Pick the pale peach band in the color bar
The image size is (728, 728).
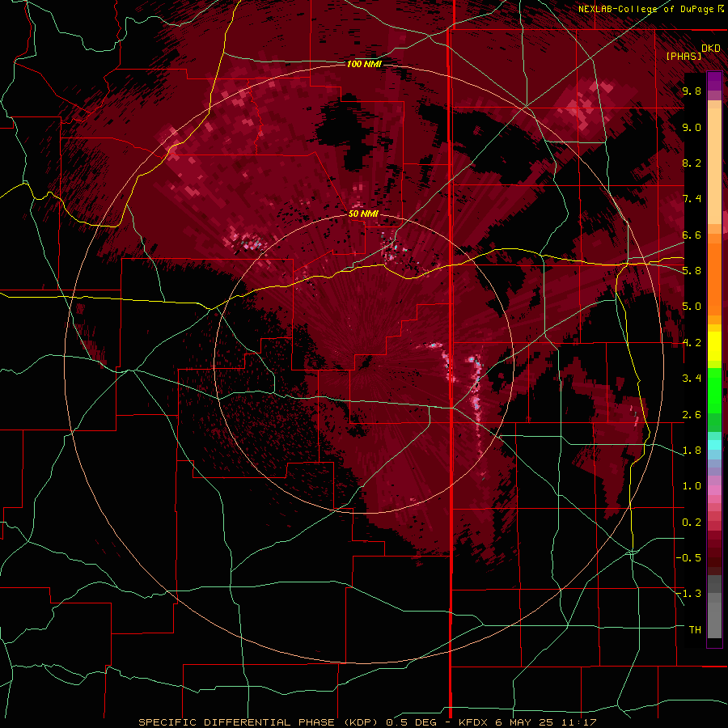click(714, 166)
